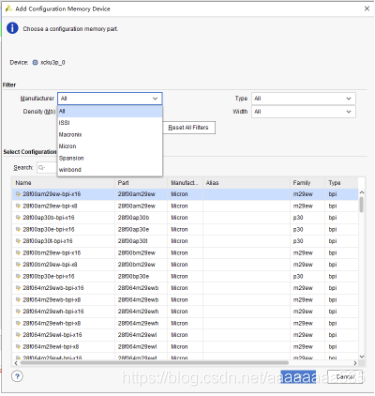Sort by the Family column header
375x396 pixels.
click(307, 183)
